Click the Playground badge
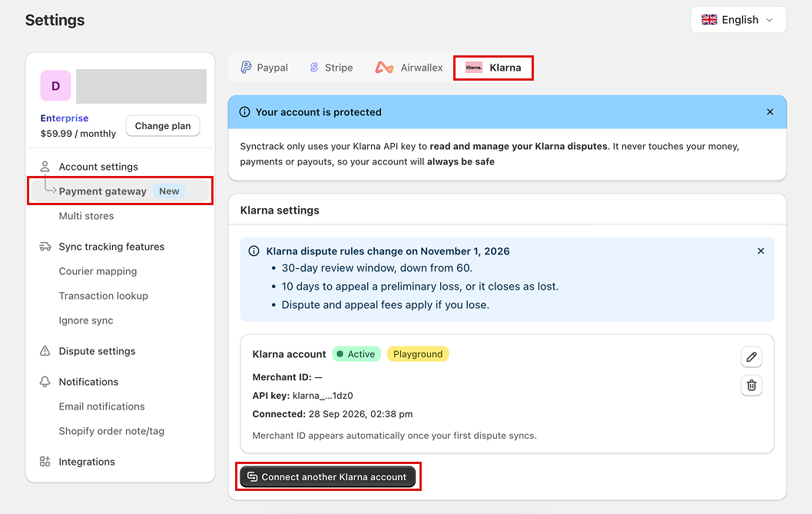Image resolution: width=812 pixels, height=514 pixels. (x=418, y=354)
